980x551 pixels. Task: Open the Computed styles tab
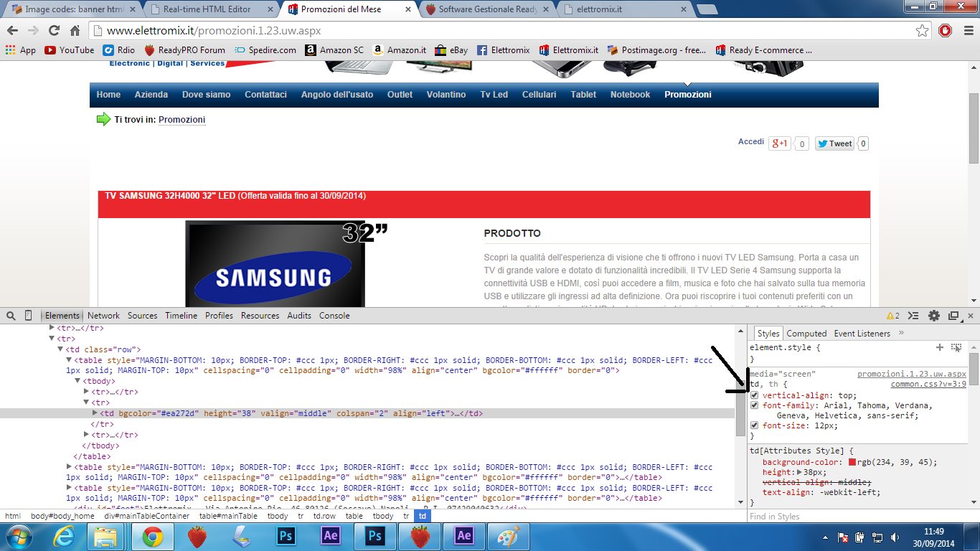(x=807, y=334)
